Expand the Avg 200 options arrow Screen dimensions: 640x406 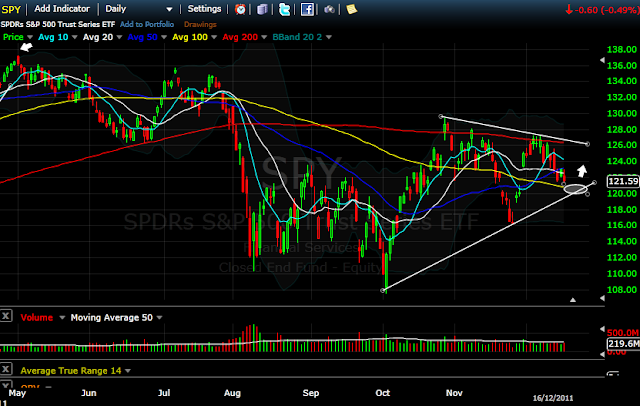tap(264, 37)
